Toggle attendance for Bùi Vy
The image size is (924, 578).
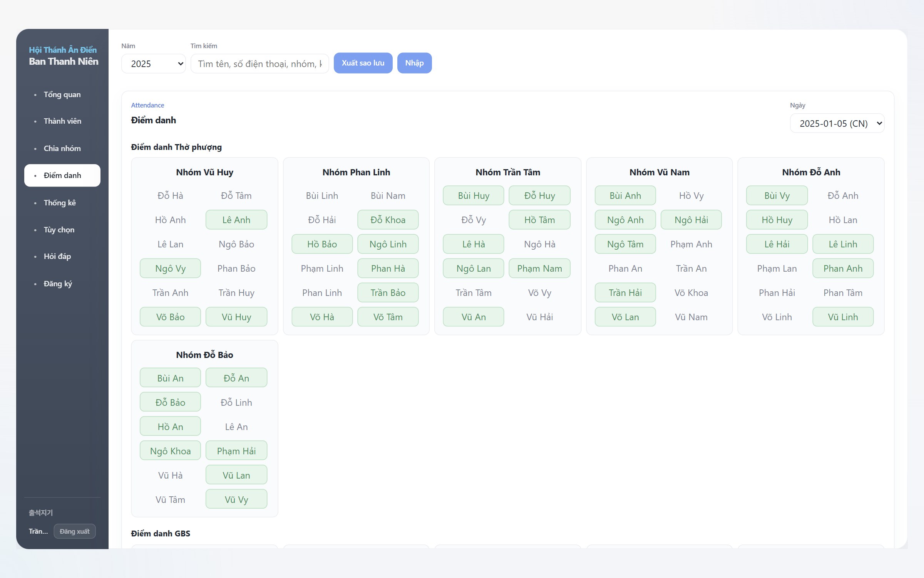tap(777, 195)
